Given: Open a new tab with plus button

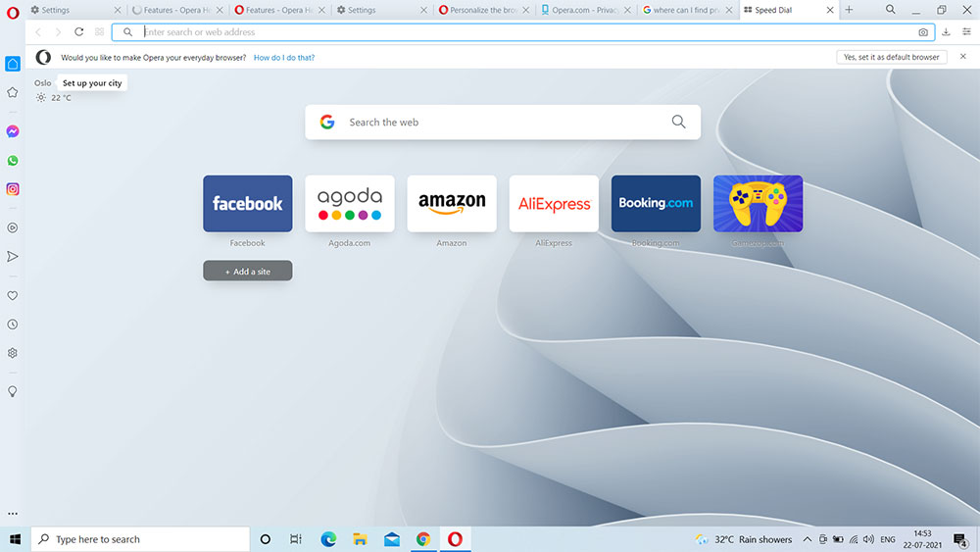Looking at the screenshot, I should (849, 10).
